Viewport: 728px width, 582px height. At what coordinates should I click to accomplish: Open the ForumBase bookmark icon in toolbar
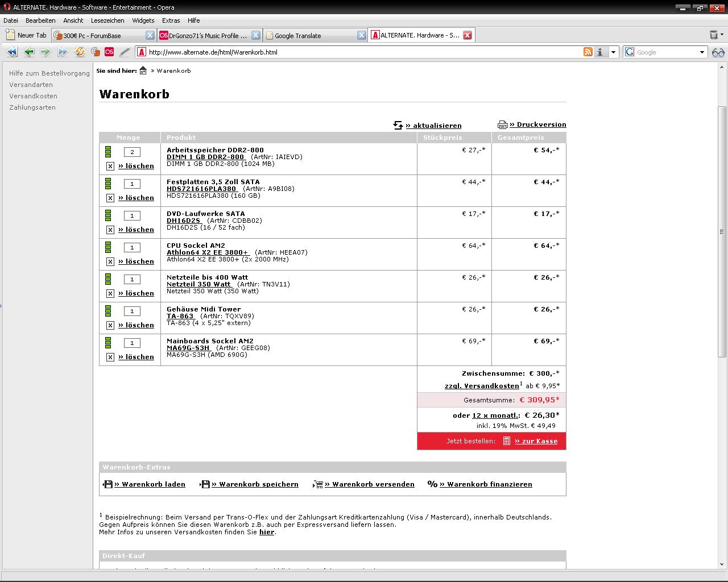(x=96, y=52)
